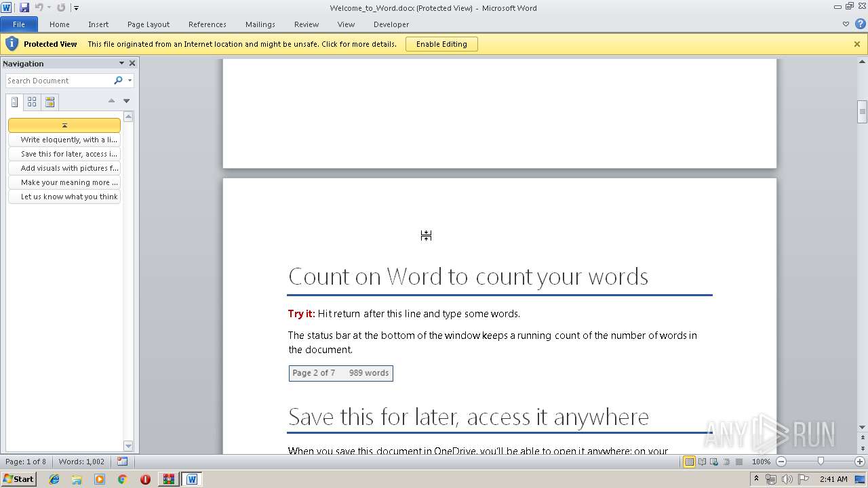The image size is (868, 488).
Task: Expand the ribbon using the chevron icon
Action: [846, 24]
